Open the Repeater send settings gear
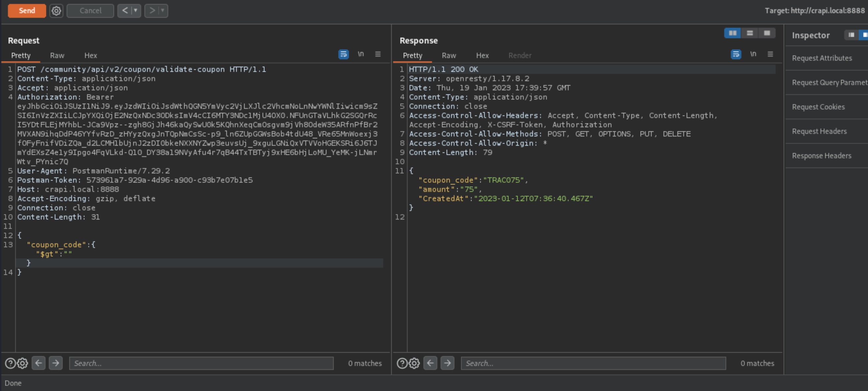This screenshot has width=868, height=391. tap(56, 11)
